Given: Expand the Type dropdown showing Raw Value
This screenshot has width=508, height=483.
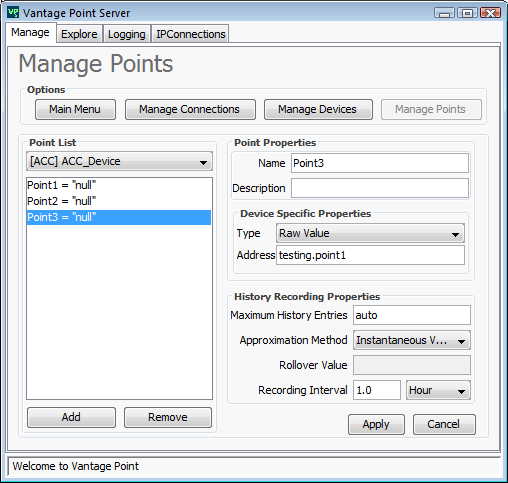Looking at the screenshot, I should (370, 233).
